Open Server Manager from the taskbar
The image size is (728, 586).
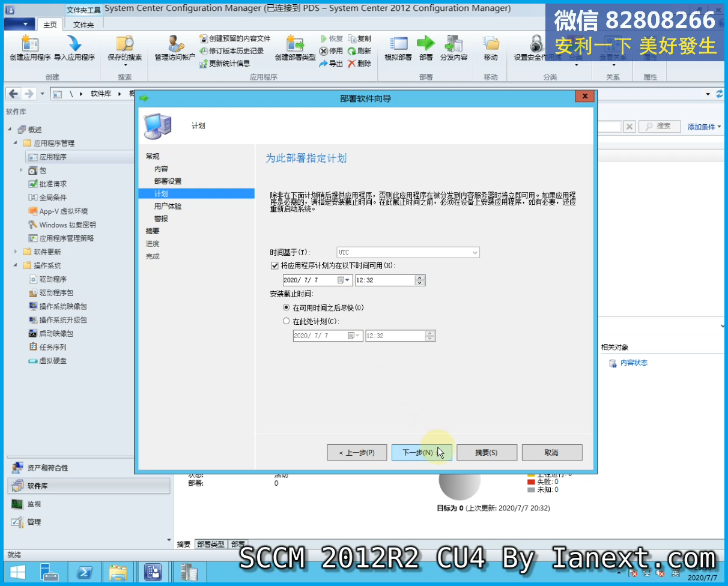(50, 572)
